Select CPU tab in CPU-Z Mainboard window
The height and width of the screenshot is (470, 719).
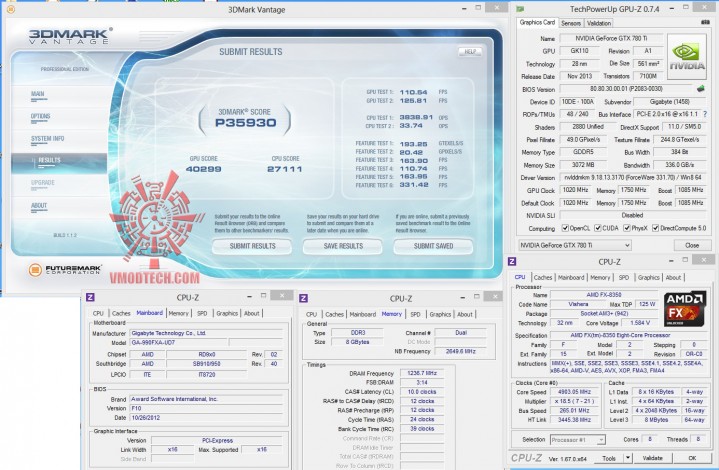(98, 313)
